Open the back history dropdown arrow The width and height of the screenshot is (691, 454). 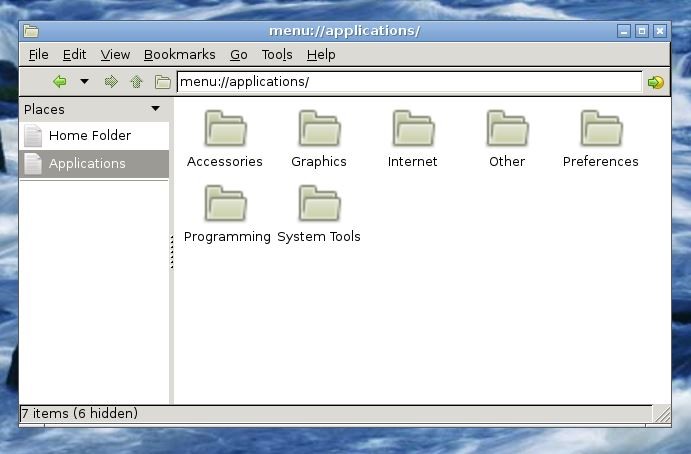(x=84, y=82)
